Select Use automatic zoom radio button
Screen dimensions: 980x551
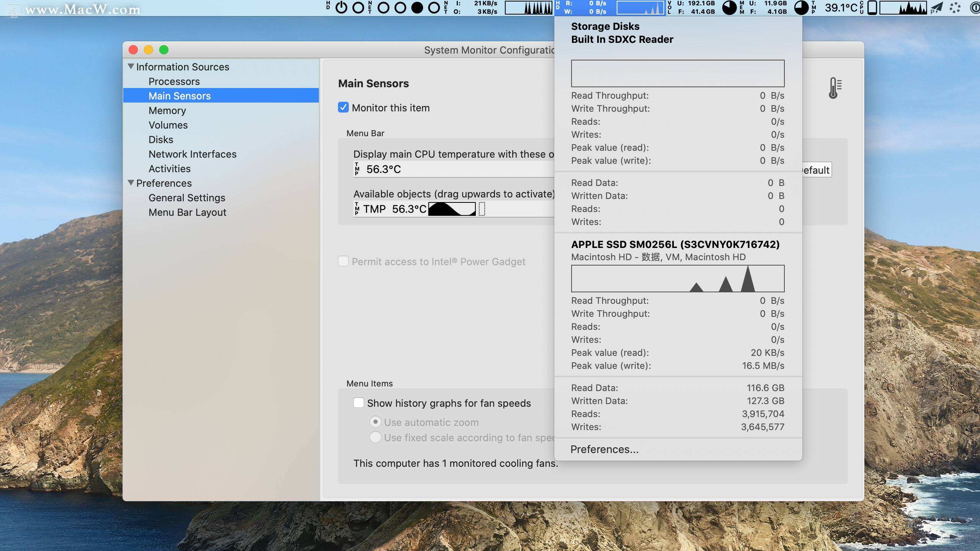[x=375, y=422]
